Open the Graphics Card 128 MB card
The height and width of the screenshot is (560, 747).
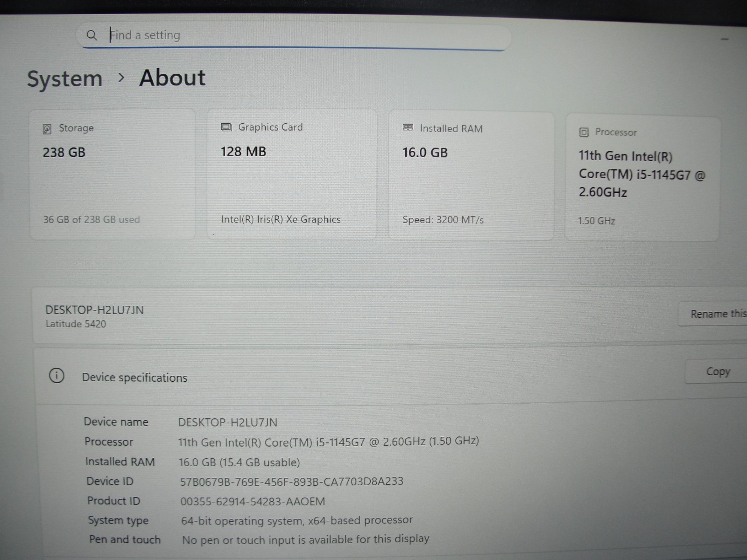[292, 175]
